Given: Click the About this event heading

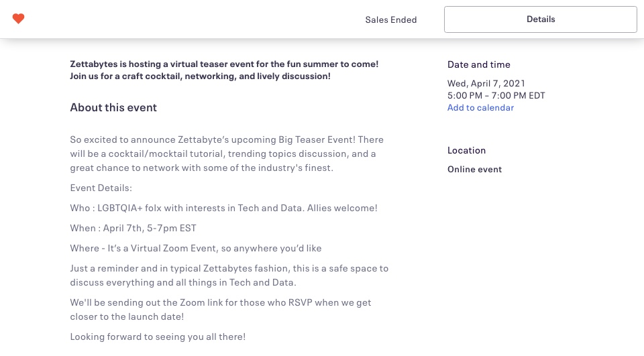Looking at the screenshot, I should [x=113, y=107].
